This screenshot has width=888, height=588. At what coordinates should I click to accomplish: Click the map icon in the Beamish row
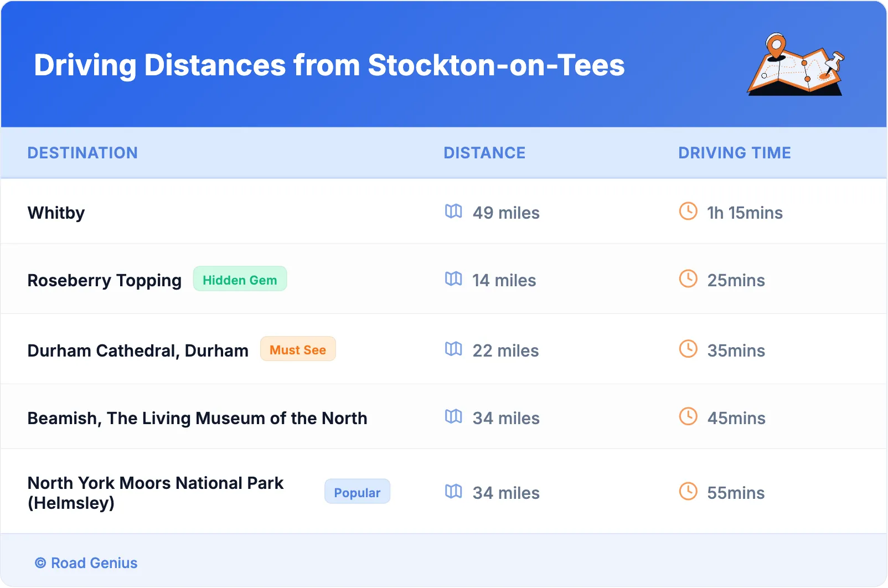click(453, 417)
